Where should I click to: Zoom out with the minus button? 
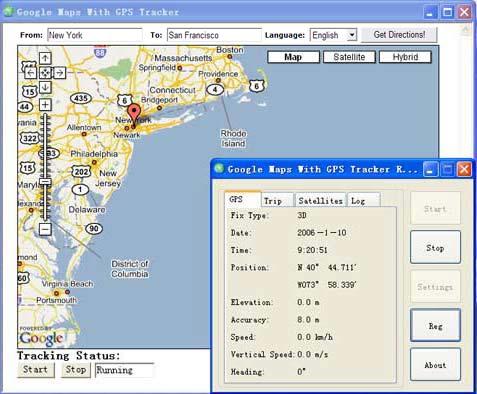point(45,229)
